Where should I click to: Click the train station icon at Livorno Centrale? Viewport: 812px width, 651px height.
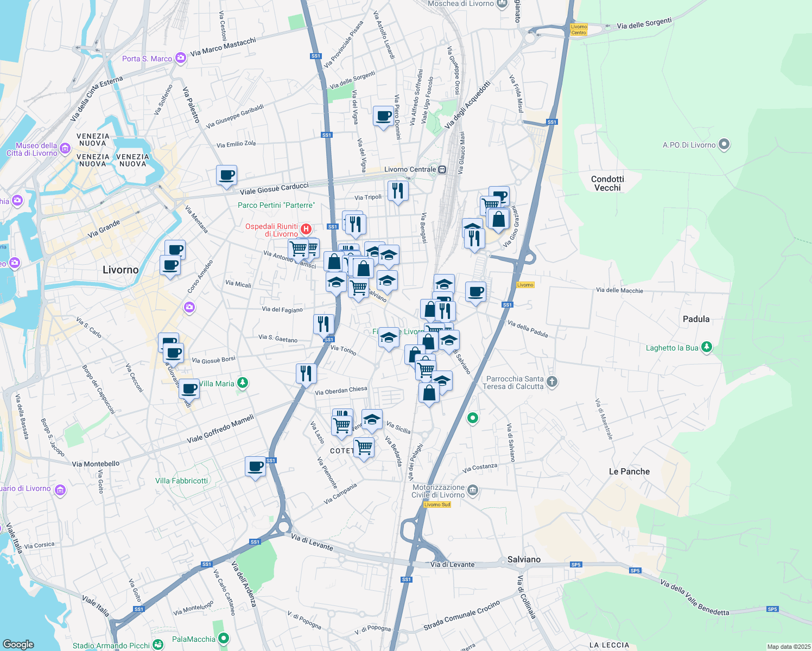point(441,170)
